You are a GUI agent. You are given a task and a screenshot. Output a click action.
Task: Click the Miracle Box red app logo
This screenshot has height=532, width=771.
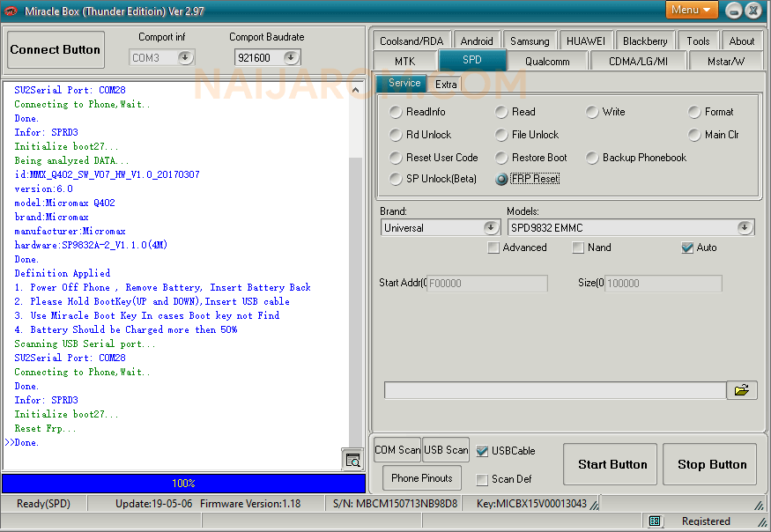click(x=11, y=11)
